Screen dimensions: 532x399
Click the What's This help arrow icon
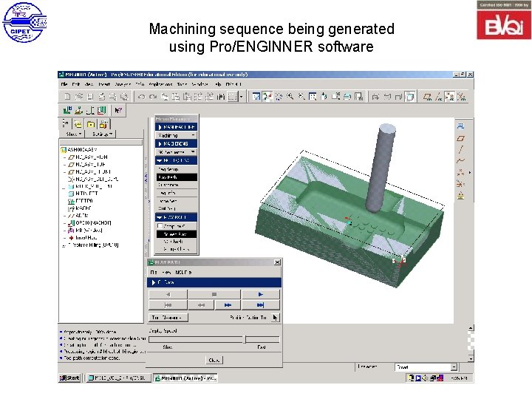[118, 110]
